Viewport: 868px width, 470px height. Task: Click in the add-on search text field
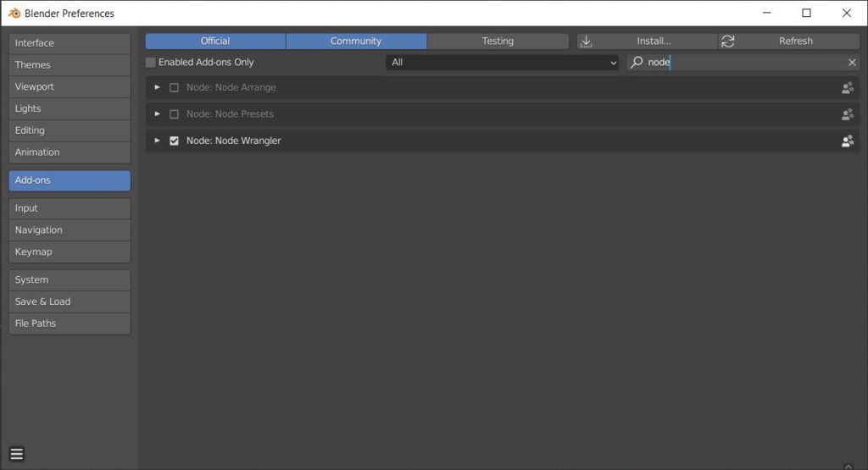tap(743, 63)
